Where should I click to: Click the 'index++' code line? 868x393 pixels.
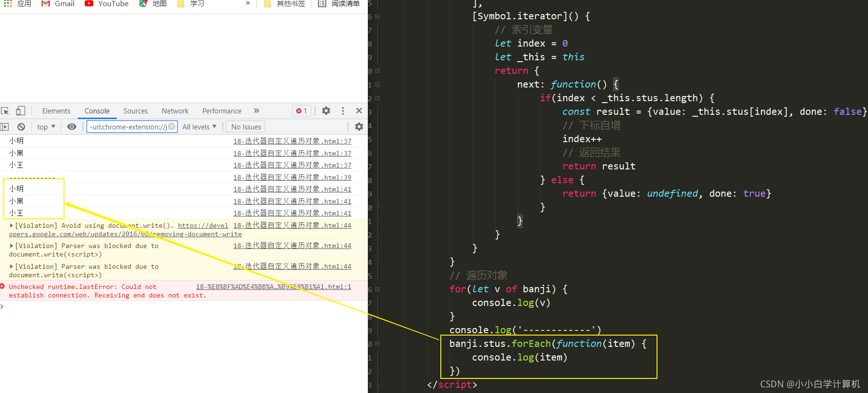click(582, 139)
